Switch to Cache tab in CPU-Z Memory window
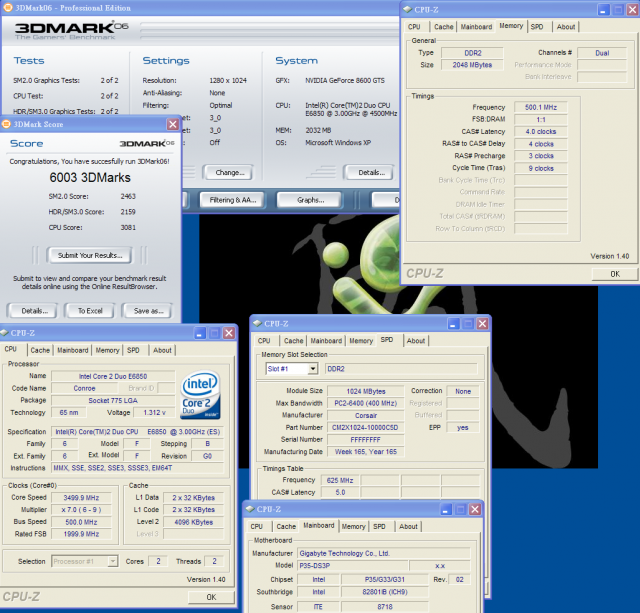This screenshot has width=640, height=613. click(x=443, y=27)
